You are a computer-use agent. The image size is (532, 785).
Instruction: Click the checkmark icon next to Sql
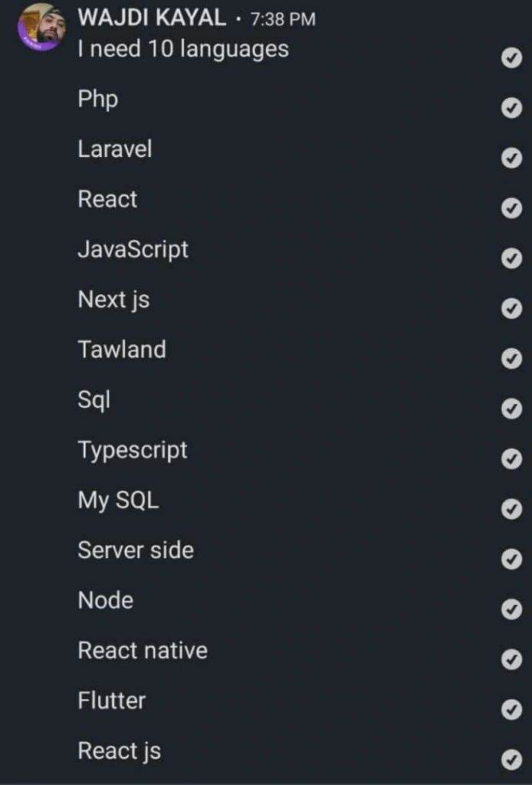511,409
